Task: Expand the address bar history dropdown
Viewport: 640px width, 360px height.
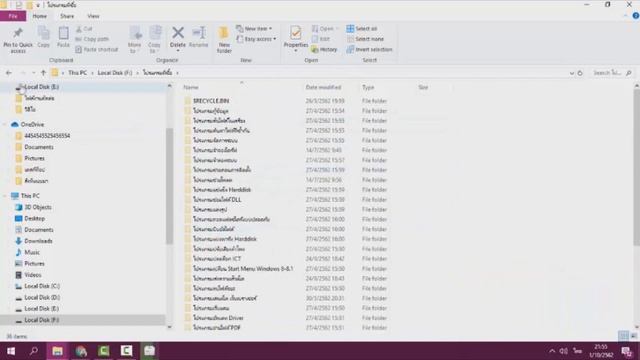Action: point(571,73)
